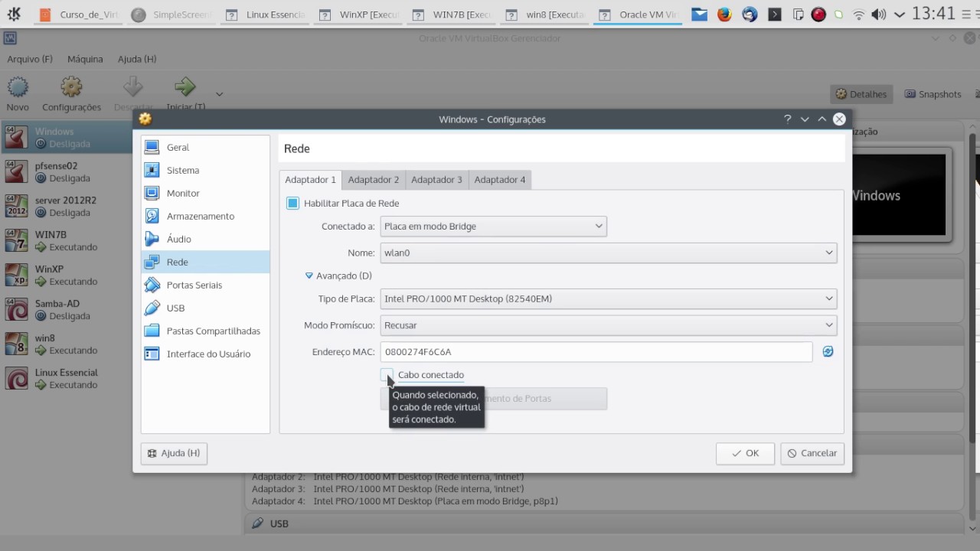This screenshot has width=980, height=551.
Task: Click the Ajuda button in the dialog
Action: pos(174,453)
